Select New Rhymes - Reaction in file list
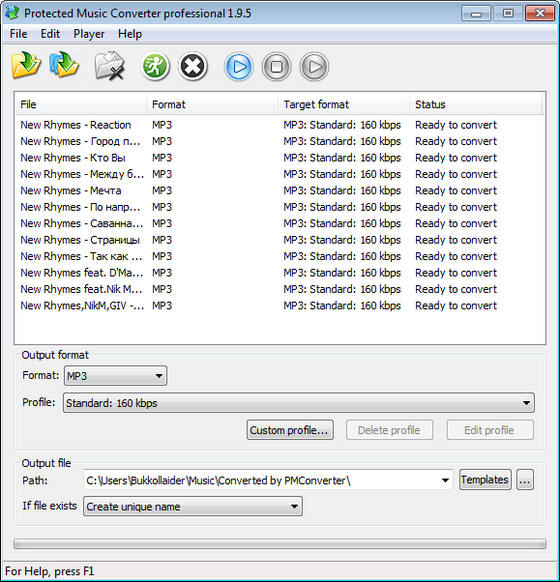The image size is (560, 582). 76,125
